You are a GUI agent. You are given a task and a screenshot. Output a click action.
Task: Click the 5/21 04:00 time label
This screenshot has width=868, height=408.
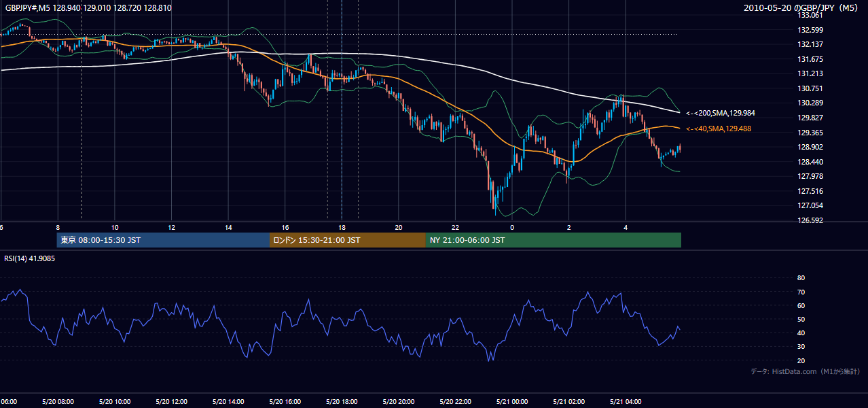(x=625, y=402)
